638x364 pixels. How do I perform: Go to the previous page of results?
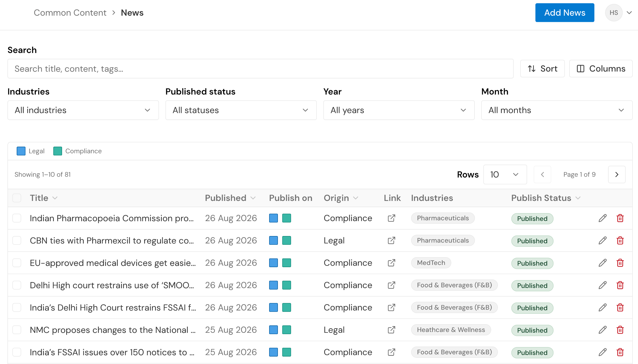coord(542,175)
